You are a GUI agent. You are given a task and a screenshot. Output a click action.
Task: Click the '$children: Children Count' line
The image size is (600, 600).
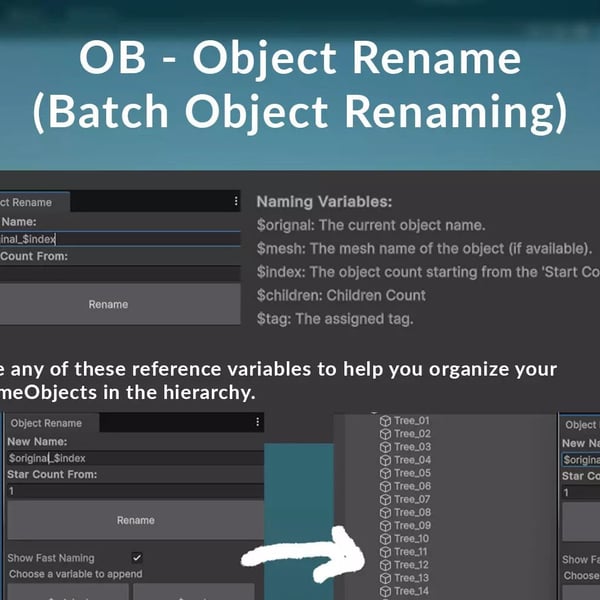click(x=341, y=295)
